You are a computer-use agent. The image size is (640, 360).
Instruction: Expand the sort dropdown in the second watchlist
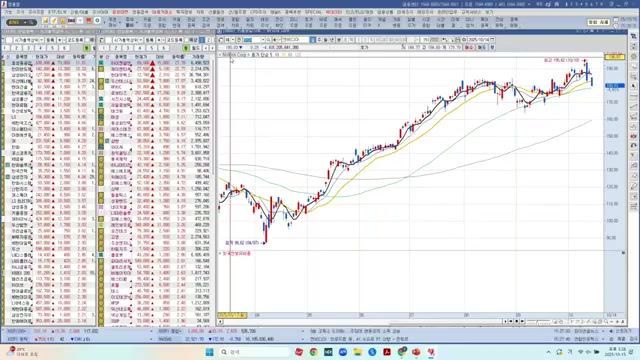coord(141,40)
